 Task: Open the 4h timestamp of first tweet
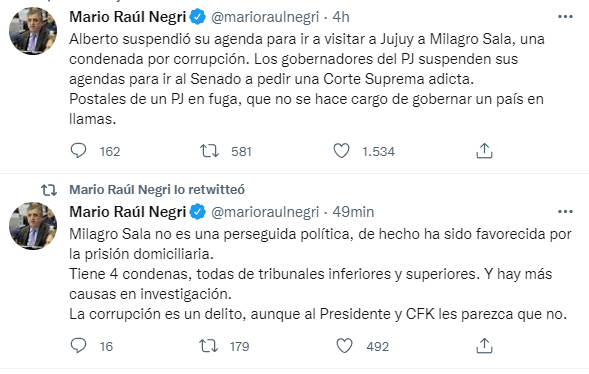(x=341, y=17)
